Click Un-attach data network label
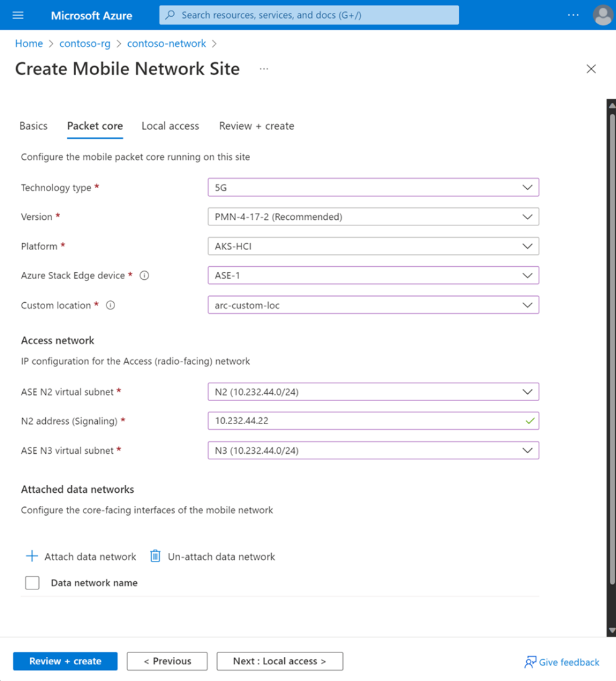Viewport: 616px width, 681px height. pos(222,557)
